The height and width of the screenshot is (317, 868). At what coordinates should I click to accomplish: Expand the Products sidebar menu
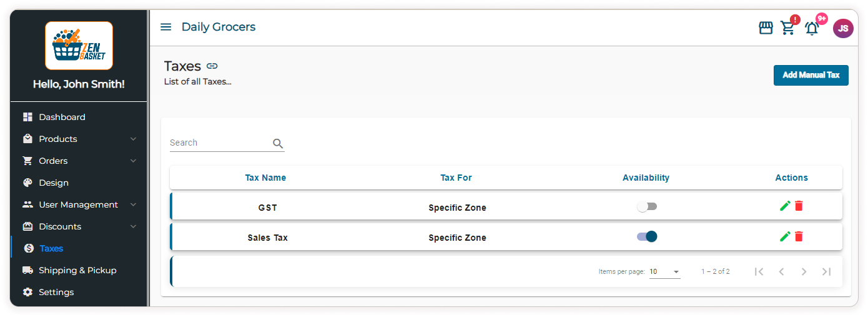[79, 139]
